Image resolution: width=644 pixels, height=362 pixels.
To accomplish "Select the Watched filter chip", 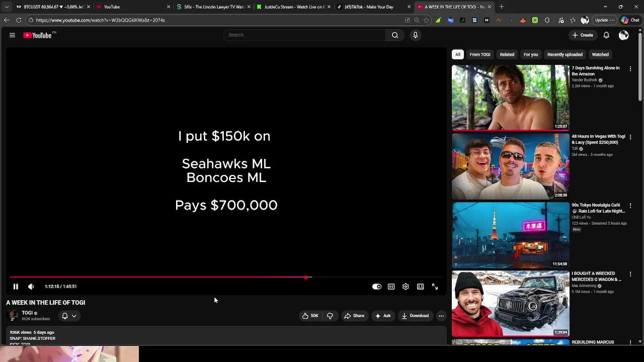I will coord(600,54).
